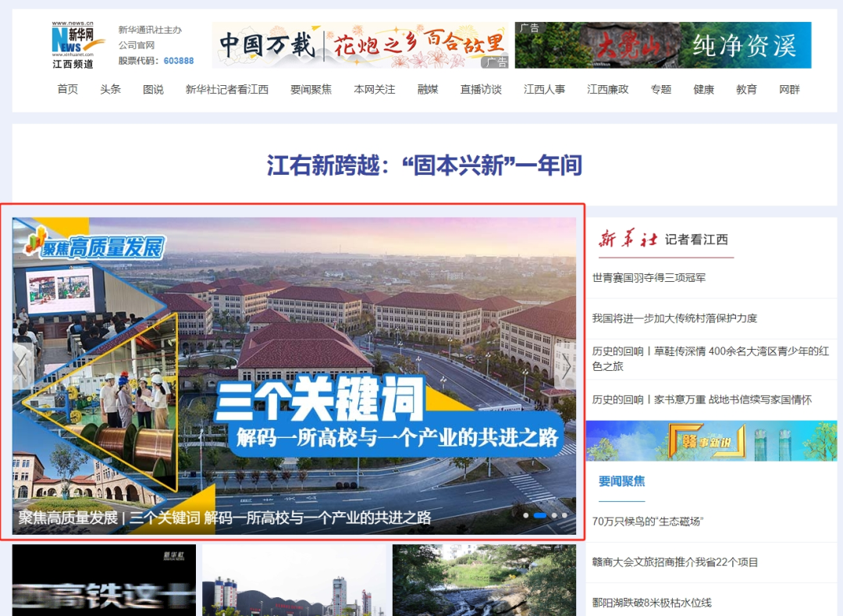The height and width of the screenshot is (616, 843).
Task: Select the third carousel indicator dot
Action: [x=554, y=515]
